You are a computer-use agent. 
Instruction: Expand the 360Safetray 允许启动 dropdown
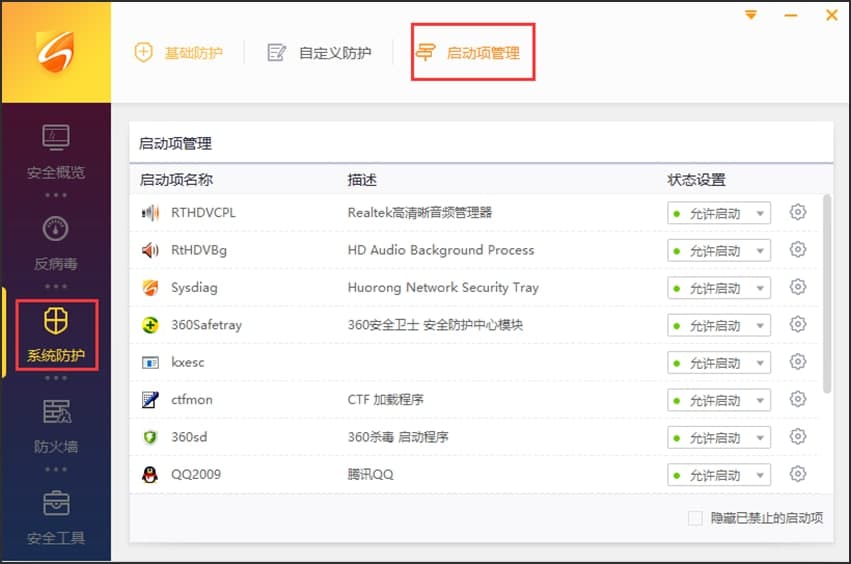pos(719,326)
